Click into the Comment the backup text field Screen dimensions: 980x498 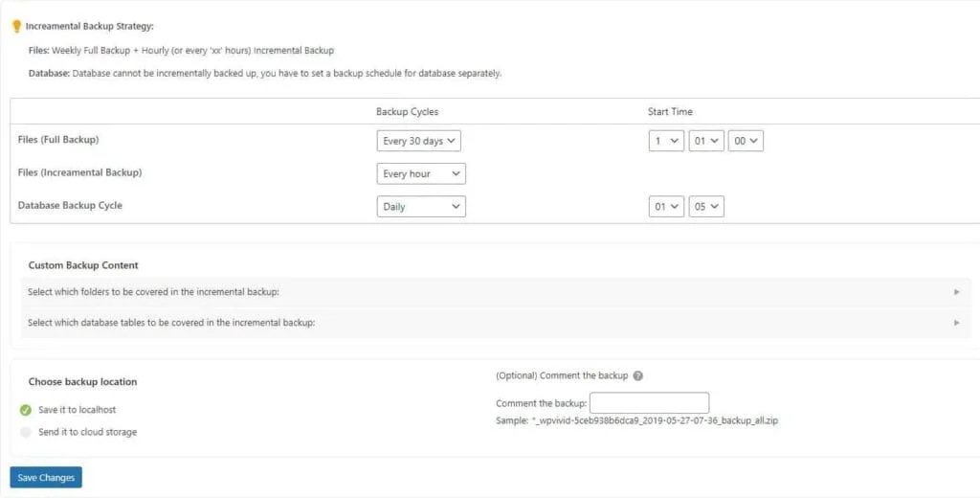[x=649, y=403]
